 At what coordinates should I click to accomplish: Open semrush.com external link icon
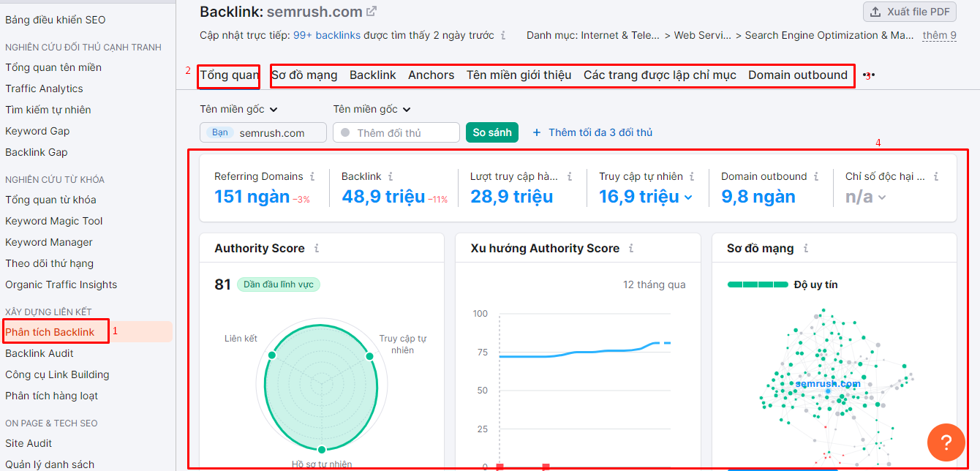[x=372, y=12]
